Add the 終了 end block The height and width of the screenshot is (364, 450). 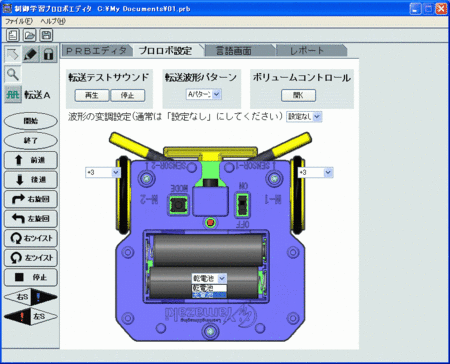click(x=31, y=141)
